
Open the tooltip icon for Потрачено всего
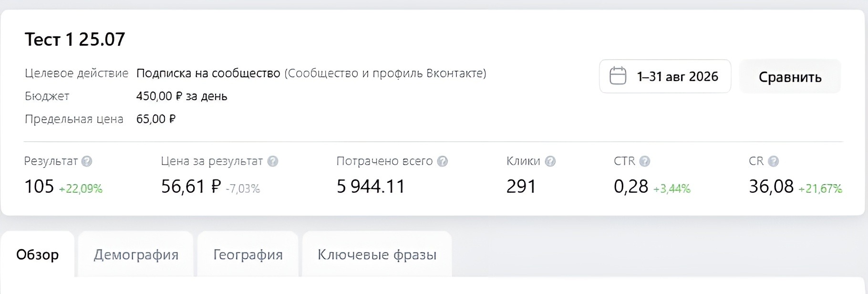[x=443, y=161]
